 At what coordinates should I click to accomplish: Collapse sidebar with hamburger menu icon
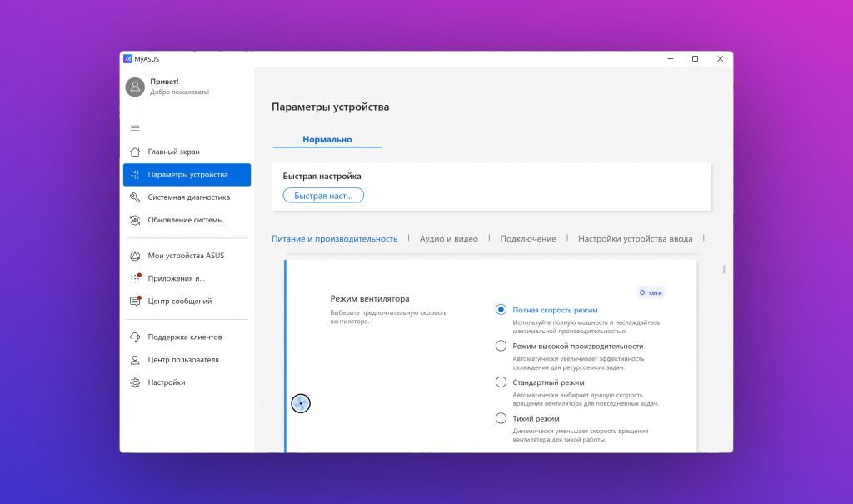tap(135, 128)
